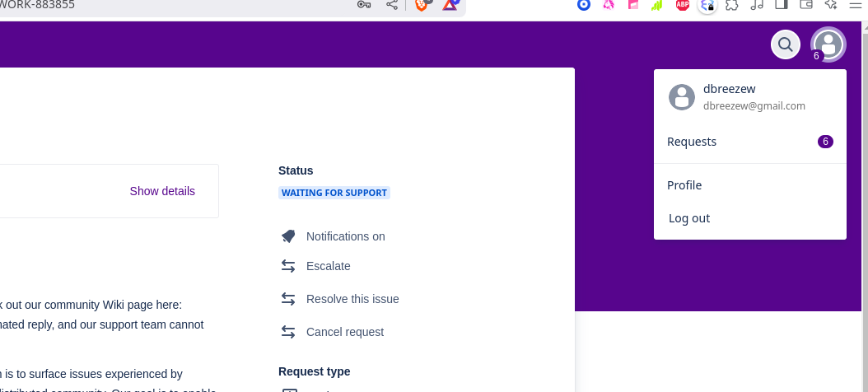Open the password key icon in address bar
Viewport: 868px width, 392px height.
click(364, 5)
